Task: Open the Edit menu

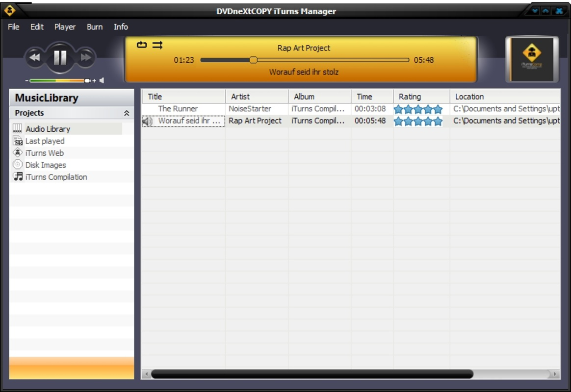Action: [37, 27]
